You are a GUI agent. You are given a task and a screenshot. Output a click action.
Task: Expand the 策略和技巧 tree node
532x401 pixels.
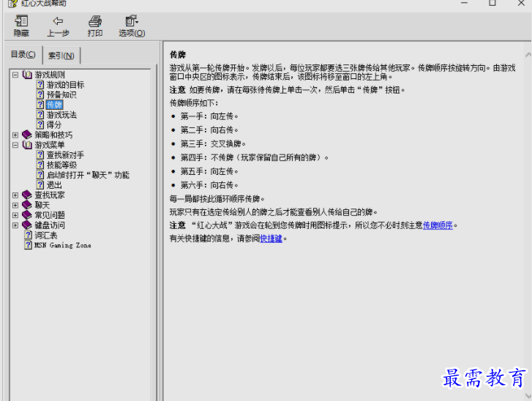(15, 135)
